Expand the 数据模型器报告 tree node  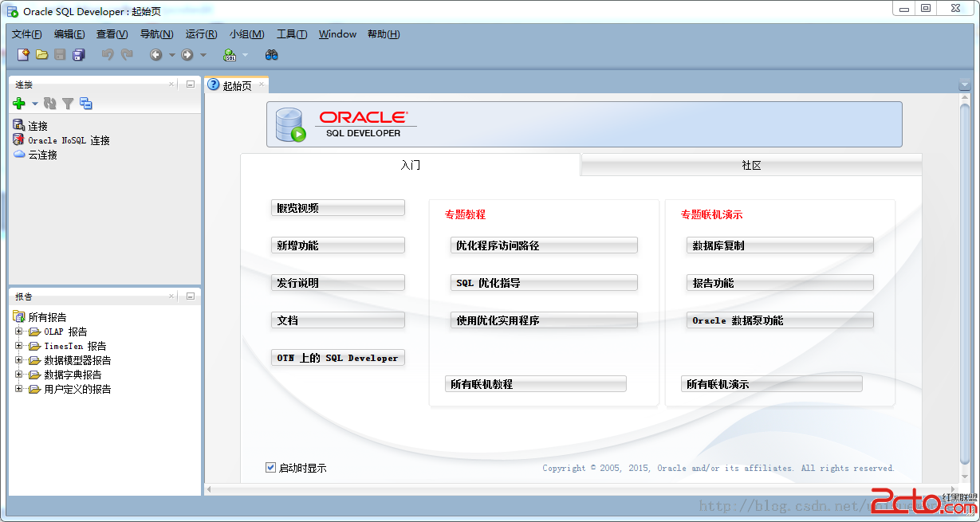(18, 360)
